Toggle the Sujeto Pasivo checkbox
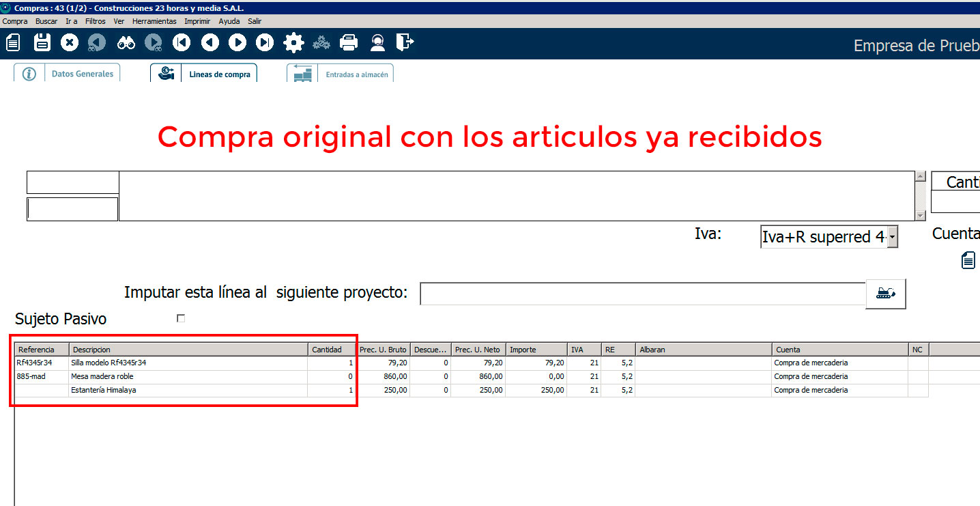 [x=181, y=318]
